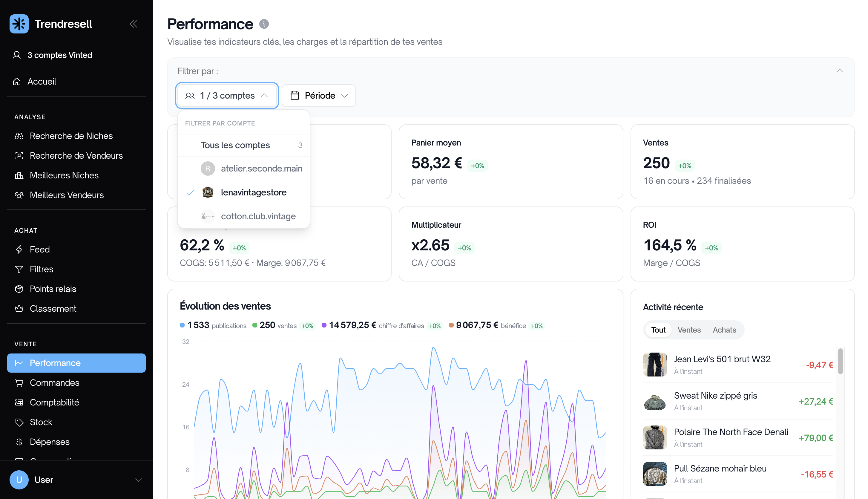Toggle the bénéfice legend series
The height and width of the screenshot is (499, 868).
[496, 325]
